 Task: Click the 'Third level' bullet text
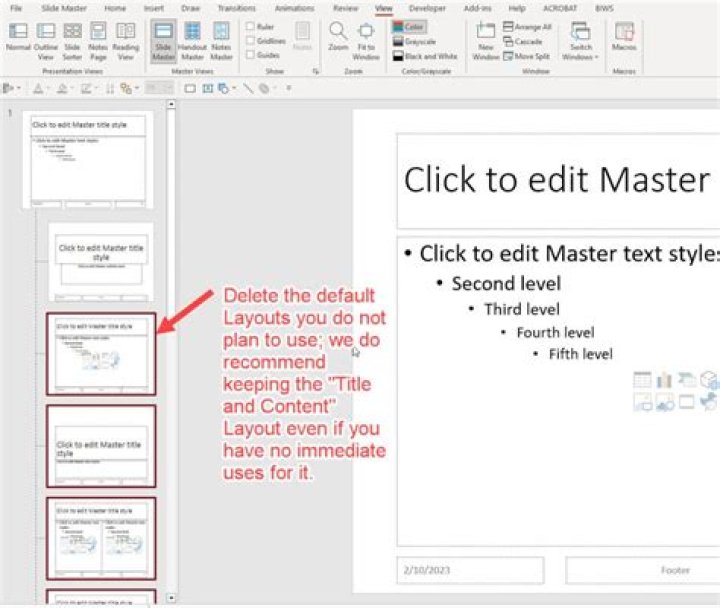coord(522,310)
